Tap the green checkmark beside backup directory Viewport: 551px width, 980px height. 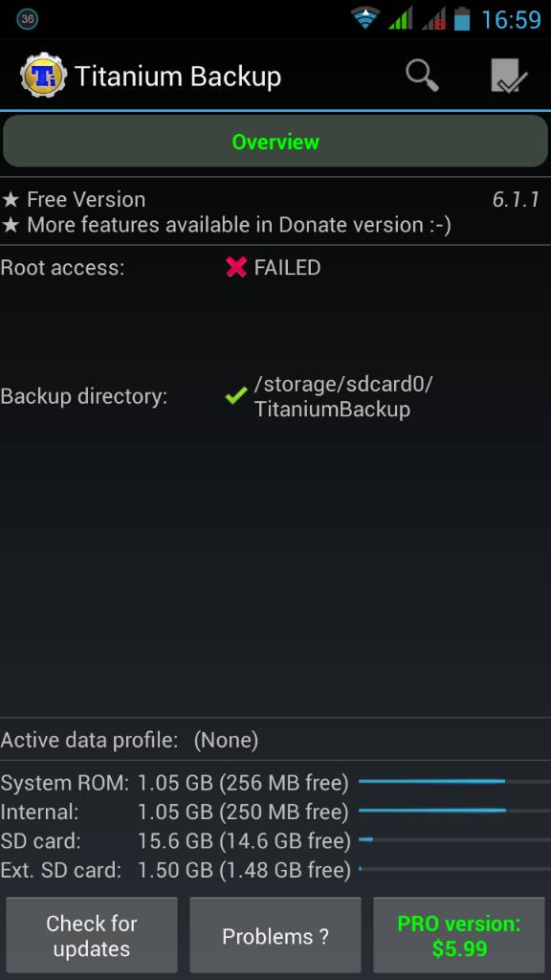(236, 395)
